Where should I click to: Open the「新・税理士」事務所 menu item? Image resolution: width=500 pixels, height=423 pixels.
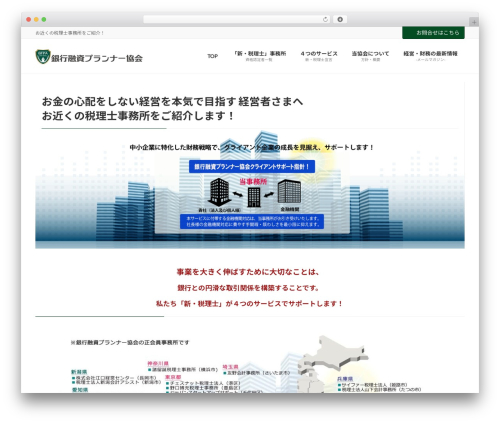[259, 56]
